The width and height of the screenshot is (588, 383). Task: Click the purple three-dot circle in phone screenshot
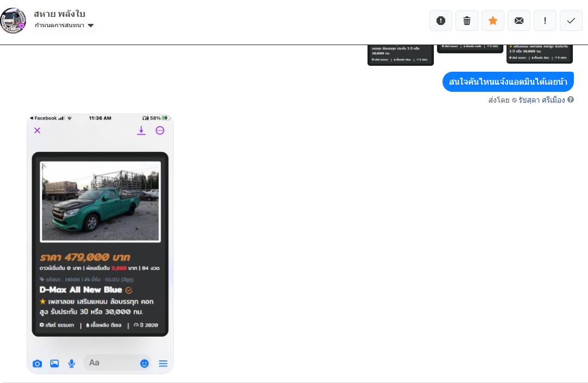click(x=160, y=130)
